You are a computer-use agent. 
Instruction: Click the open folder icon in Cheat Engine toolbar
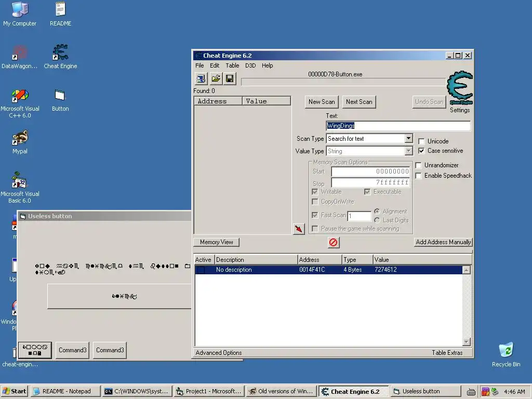pos(216,79)
